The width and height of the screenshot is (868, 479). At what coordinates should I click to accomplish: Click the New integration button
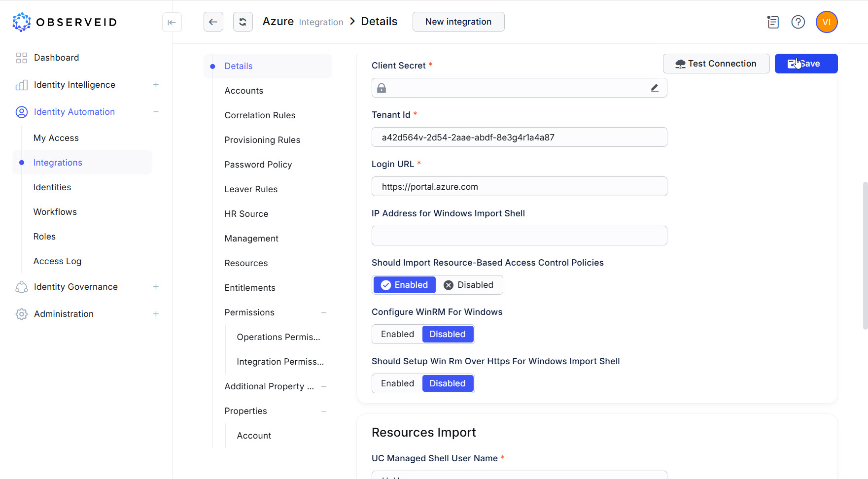458,22
